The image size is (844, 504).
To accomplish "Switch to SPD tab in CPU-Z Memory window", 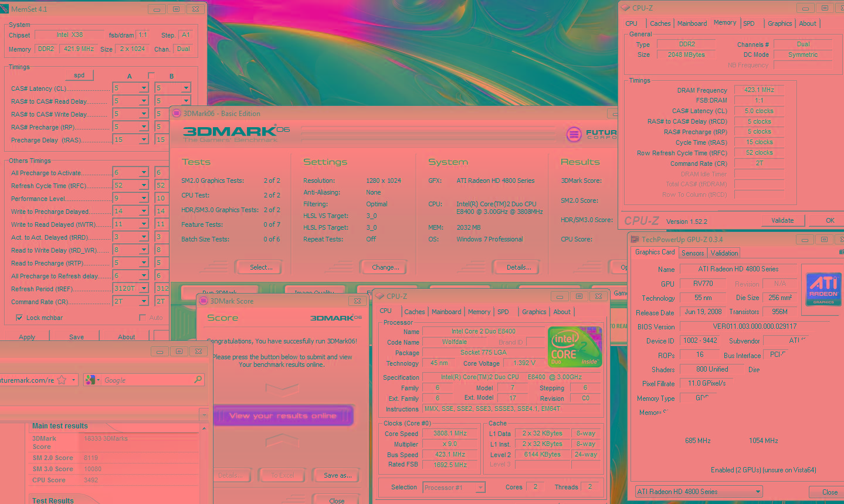I will click(749, 23).
